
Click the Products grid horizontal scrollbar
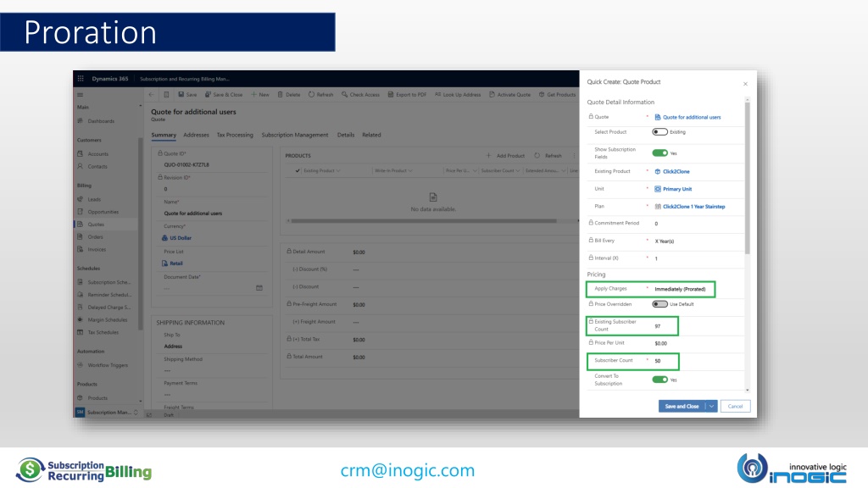tap(424, 221)
